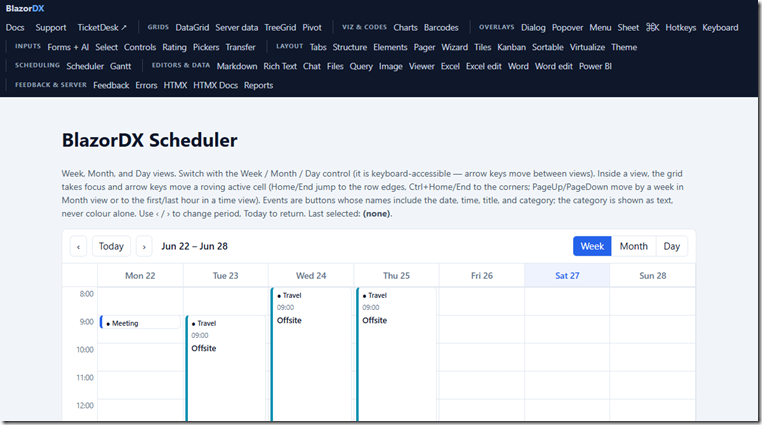Open the Word page

click(x=518, y=66)
